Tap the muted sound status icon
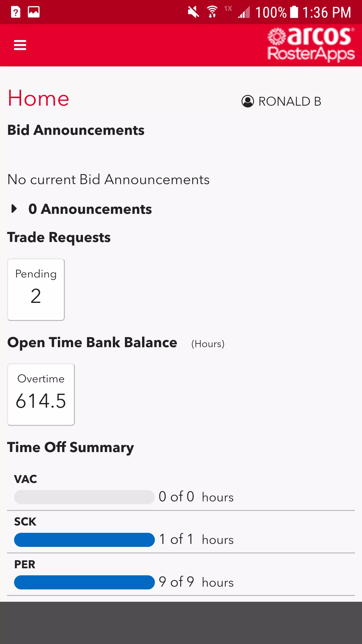 193,12
